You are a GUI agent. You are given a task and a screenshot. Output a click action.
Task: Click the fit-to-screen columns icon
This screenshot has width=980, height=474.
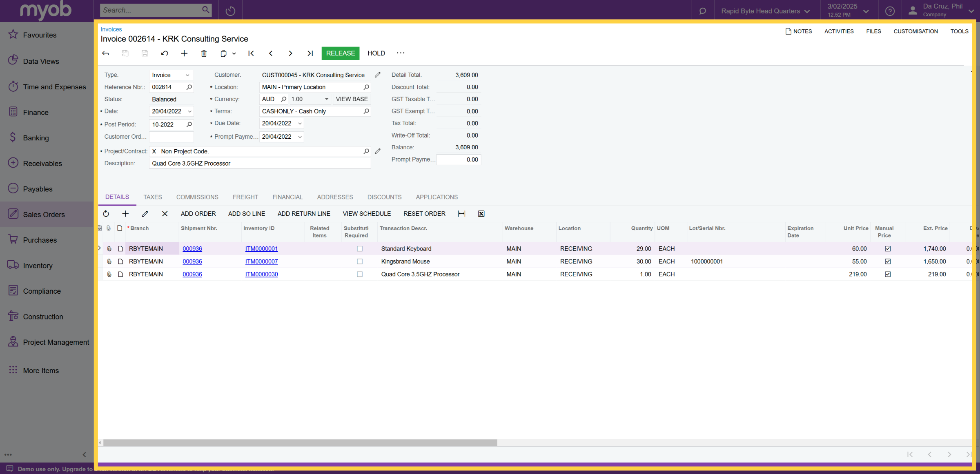click(461, 214)
